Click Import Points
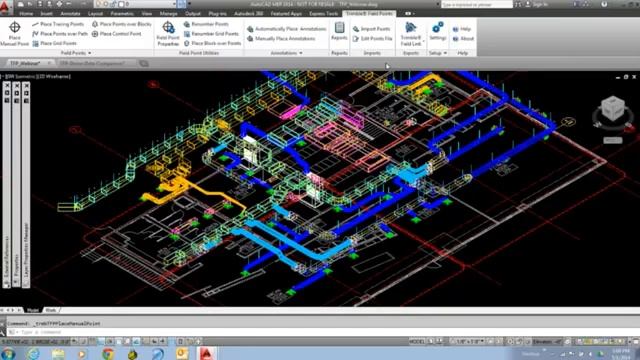This screenshot has height=360, width=640. pyautogui.click(x=371, y=29)
